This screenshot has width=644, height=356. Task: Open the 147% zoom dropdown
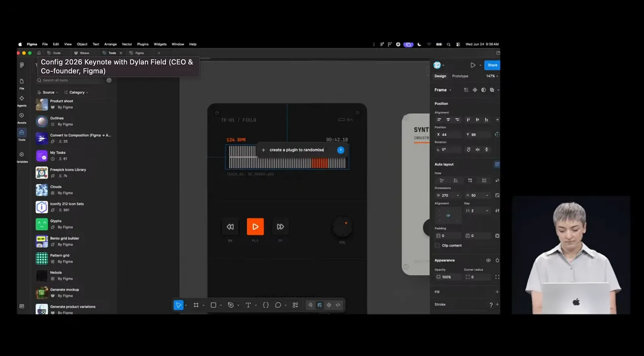(492, 76)
